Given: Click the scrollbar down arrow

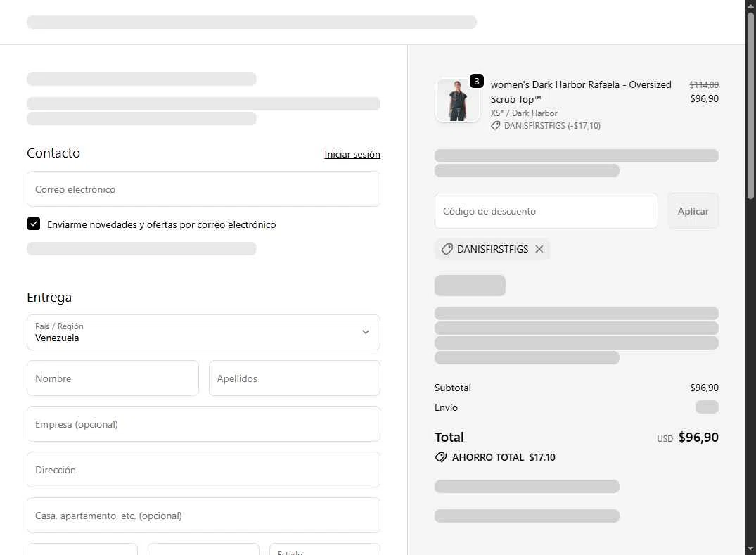Looking at the screenshot, I should click(750, 549).
